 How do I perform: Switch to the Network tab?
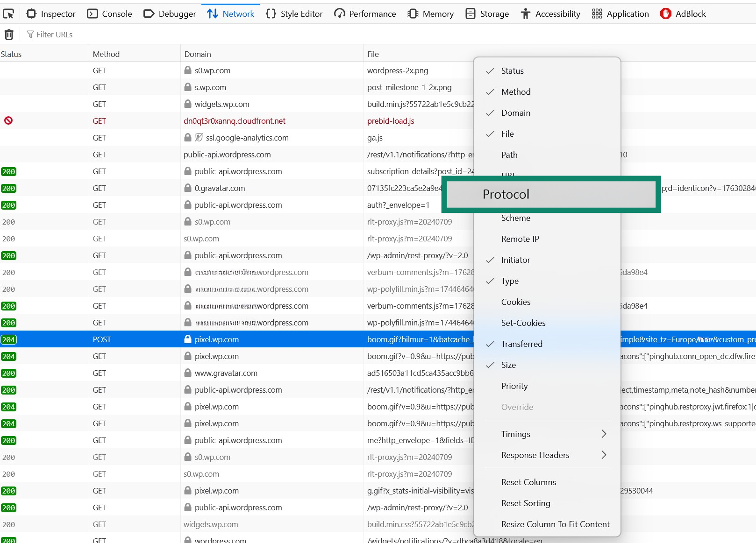coord(230,14)
